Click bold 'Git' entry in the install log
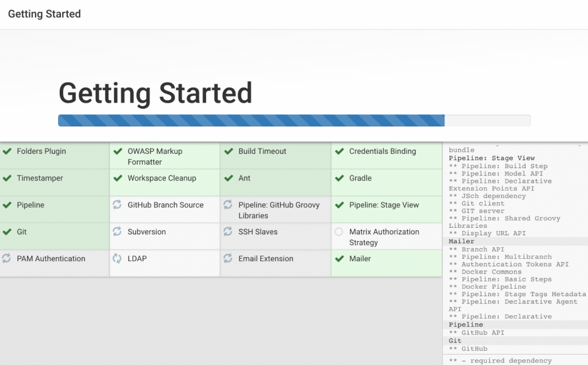The width and height of the screenshot is (588, 365). pyautogui.click(x=455, y=341)
